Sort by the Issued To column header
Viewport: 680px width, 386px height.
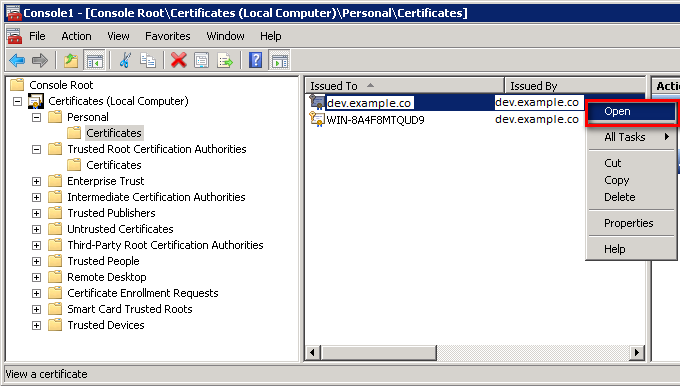coord(405,86)
